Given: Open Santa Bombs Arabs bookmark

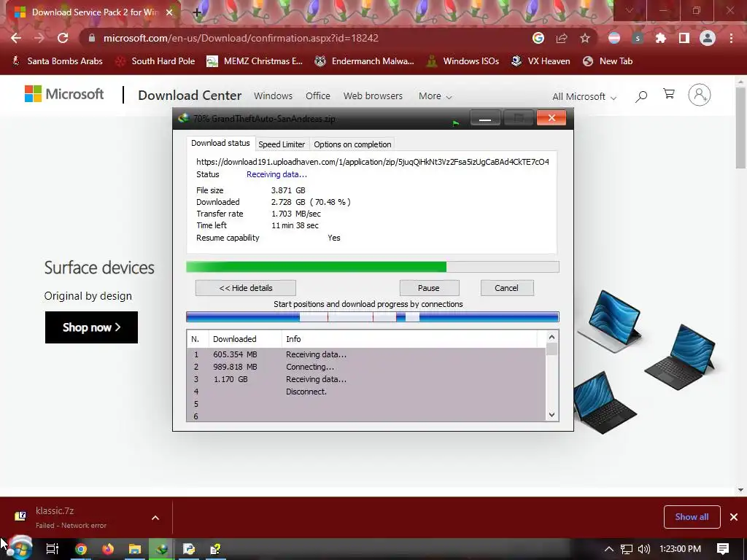Looking at the screenshot, I should pyautogui.click(x=57, y=61).
